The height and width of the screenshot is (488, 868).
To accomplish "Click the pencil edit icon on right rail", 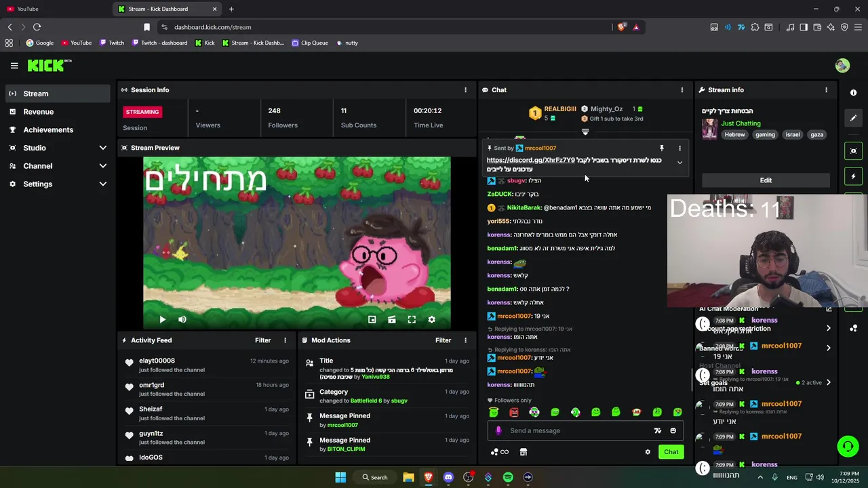I will (854, 118).
